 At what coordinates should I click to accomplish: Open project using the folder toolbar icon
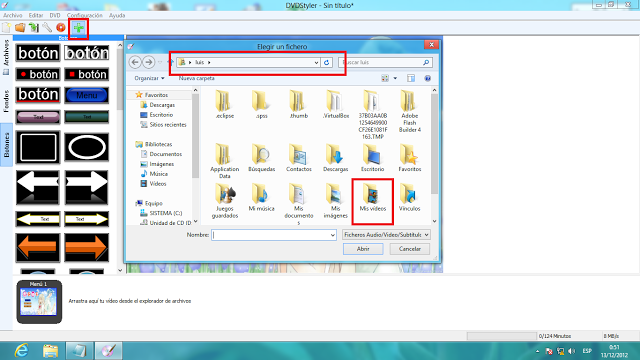20,27
